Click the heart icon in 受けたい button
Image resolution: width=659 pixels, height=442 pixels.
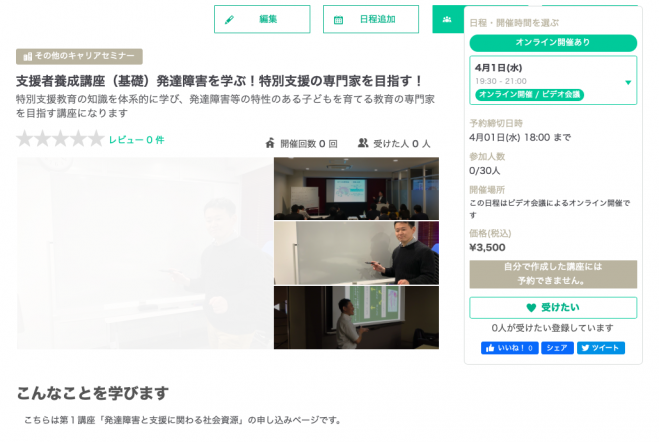531,308
